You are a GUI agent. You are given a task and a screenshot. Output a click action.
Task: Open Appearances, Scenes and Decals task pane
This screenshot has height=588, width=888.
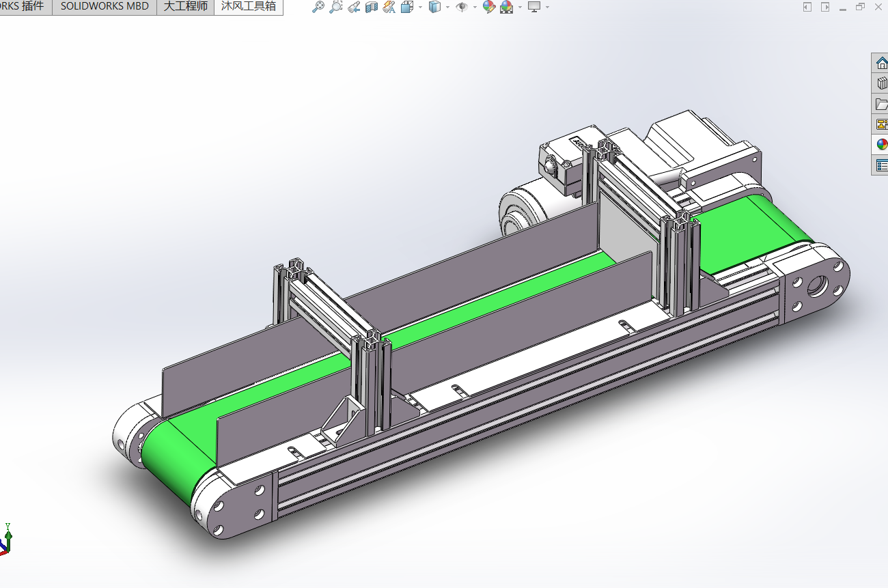(881, 145)
